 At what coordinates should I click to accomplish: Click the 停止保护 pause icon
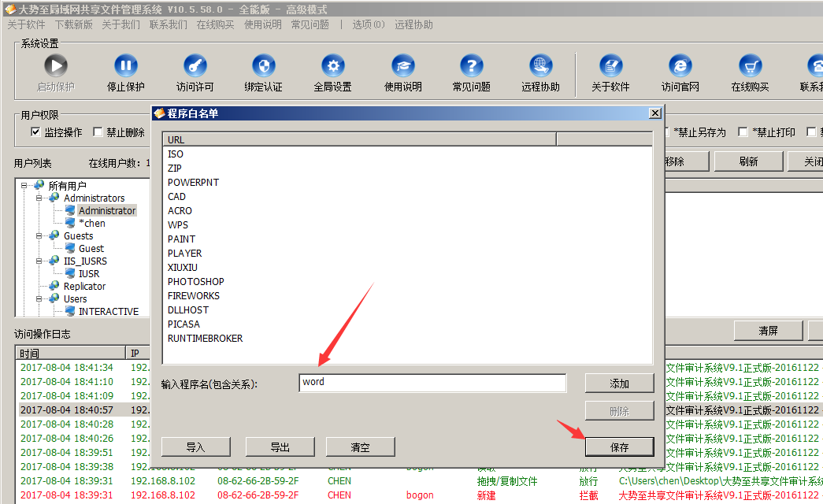[x=125, y=66]
